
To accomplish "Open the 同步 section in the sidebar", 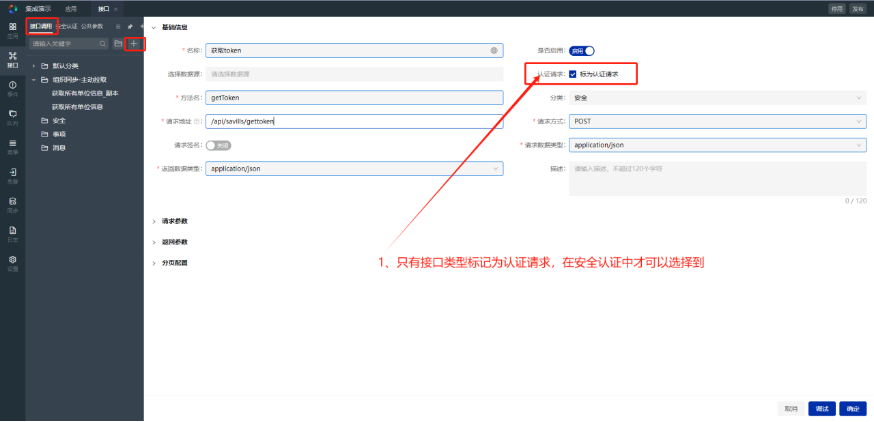I will click(12, 205).
